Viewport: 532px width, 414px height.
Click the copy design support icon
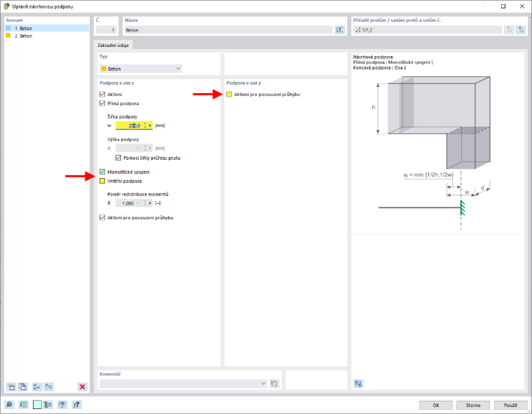[22, 387]
